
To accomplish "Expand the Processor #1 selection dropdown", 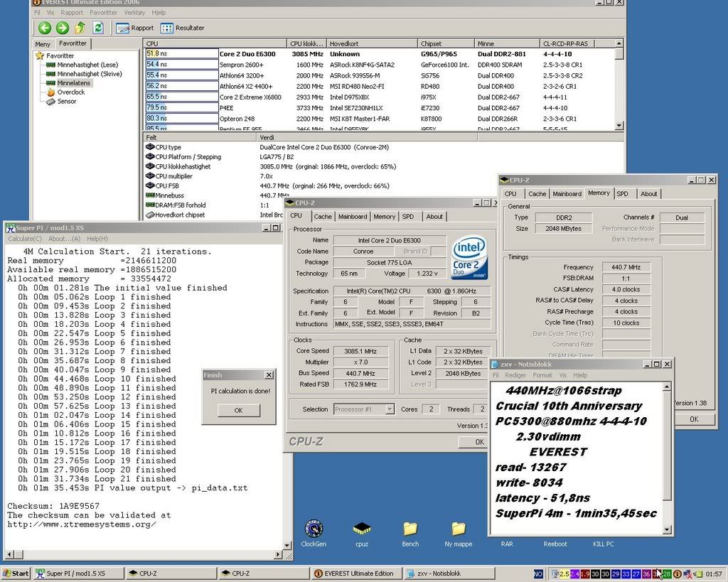I will pos(390,409).
